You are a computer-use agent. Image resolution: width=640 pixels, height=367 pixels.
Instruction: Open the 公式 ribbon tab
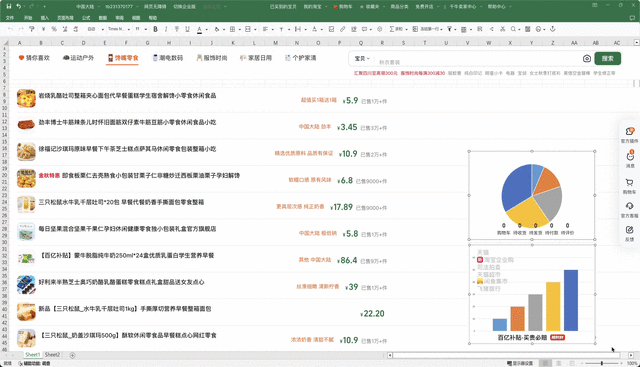coord(86,18)
